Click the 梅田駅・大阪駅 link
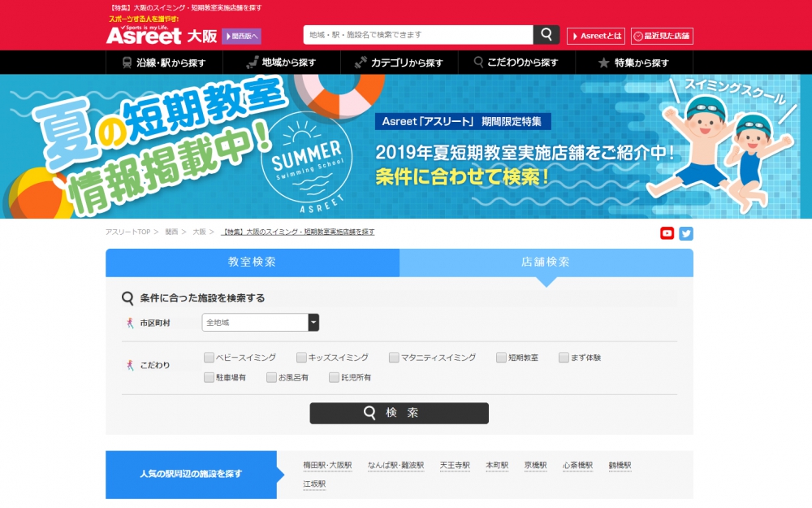 click(x=327, y=466)
